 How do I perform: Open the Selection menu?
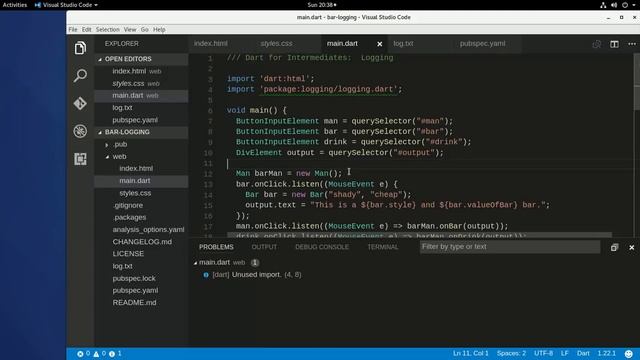(x=108, y=29)
